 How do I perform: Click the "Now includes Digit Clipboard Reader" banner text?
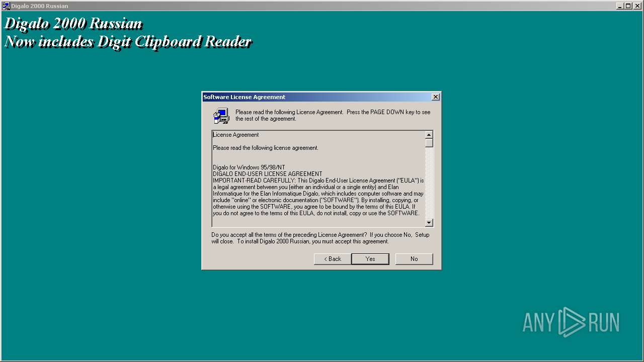tap(128, 41)
